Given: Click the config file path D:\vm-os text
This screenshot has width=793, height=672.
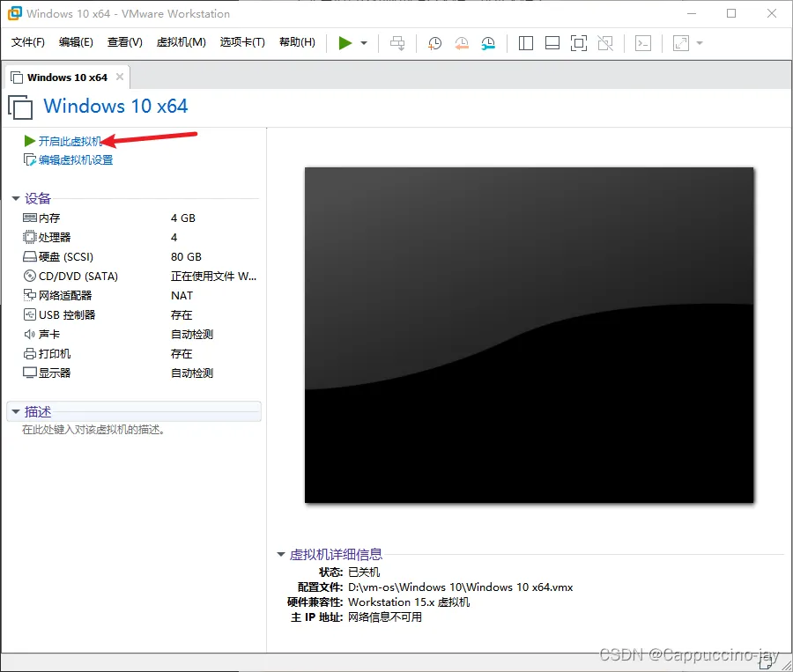Looking at the screenshot, I should 460,587.
